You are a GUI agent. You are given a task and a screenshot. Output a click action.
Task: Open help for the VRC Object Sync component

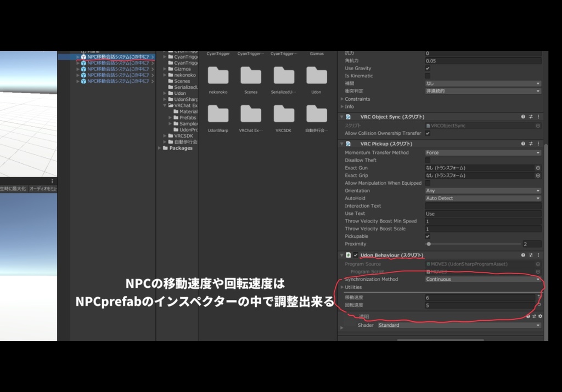click(x=522, y=116)
